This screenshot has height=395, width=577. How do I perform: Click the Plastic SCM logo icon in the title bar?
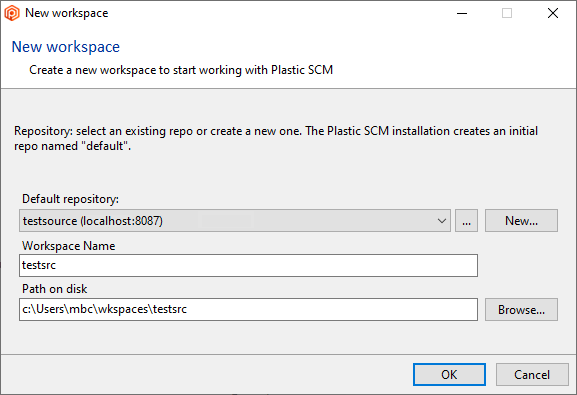(x=12, y=13)
